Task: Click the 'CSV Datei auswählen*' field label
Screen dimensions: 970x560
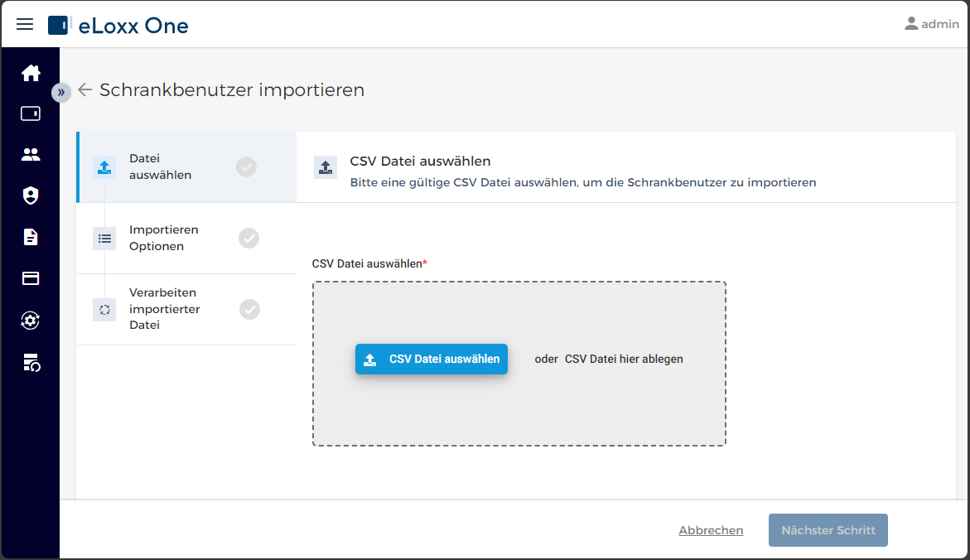Action: click(x=369, y=263)
